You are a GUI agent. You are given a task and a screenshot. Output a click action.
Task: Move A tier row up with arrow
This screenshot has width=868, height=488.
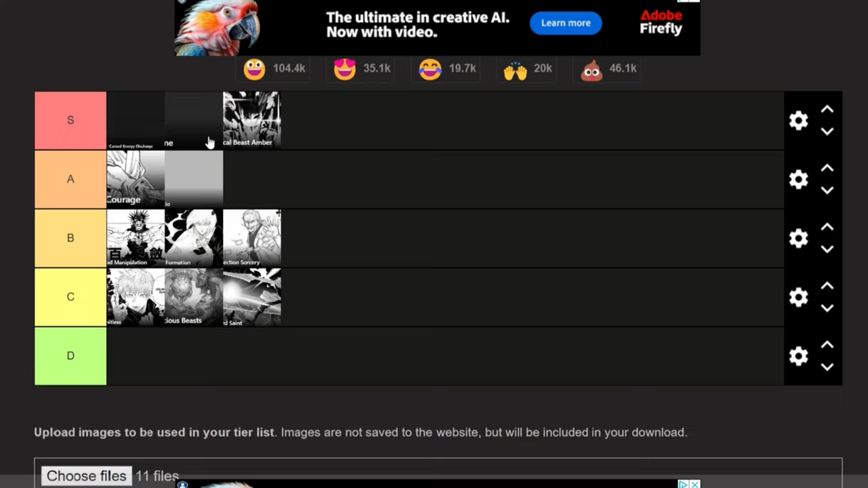pos(827,168)
